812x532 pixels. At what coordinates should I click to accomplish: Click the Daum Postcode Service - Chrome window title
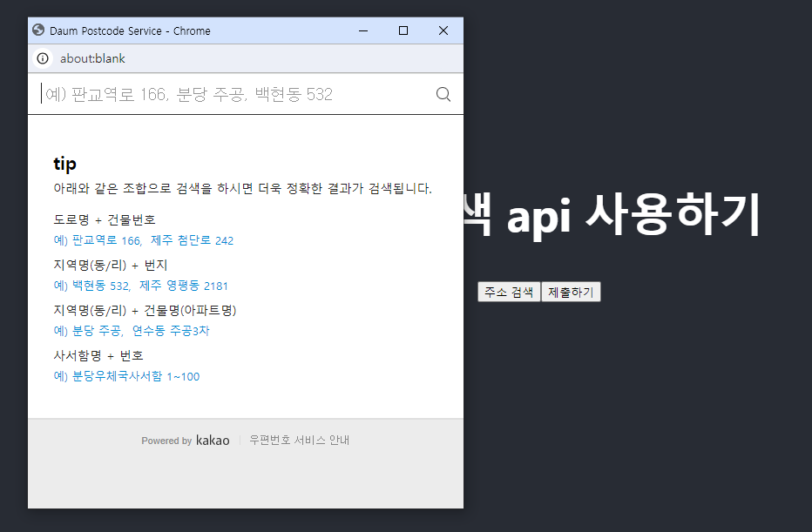tap(130, 31)
